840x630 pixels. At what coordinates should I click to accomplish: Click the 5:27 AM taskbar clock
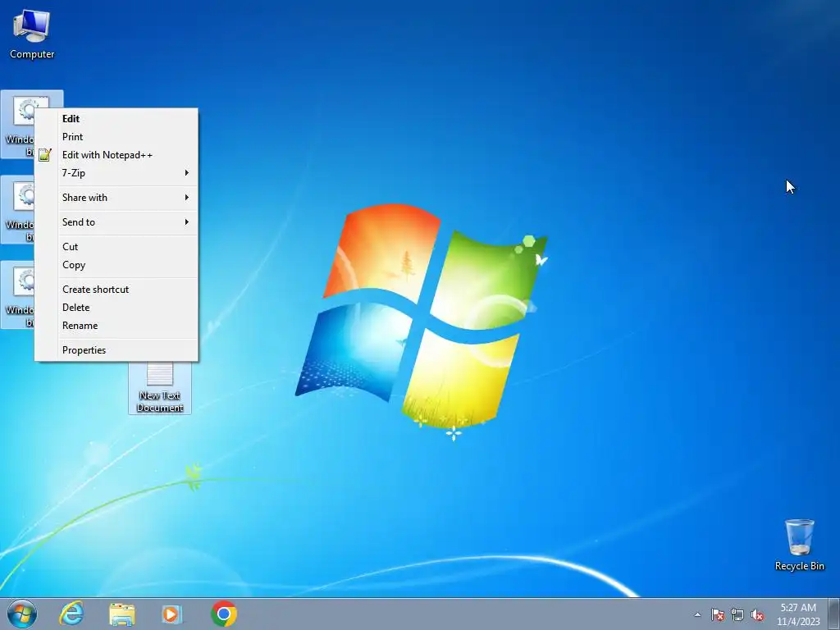tap(798, 614)
